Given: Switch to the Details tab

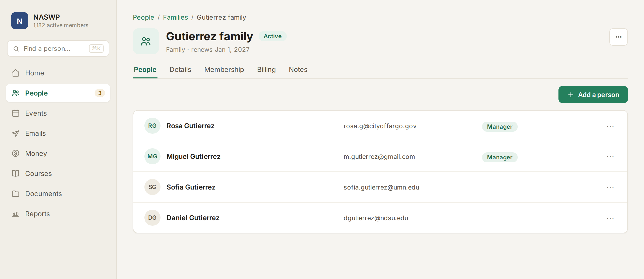Looking at the screenshot, I should [180, 70].
